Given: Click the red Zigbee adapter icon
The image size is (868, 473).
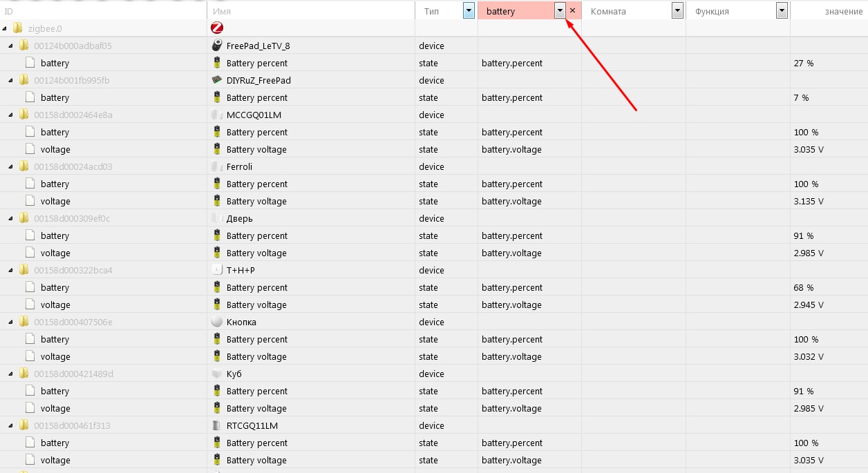Looking at the screenshot, I should tap(216, 28).
